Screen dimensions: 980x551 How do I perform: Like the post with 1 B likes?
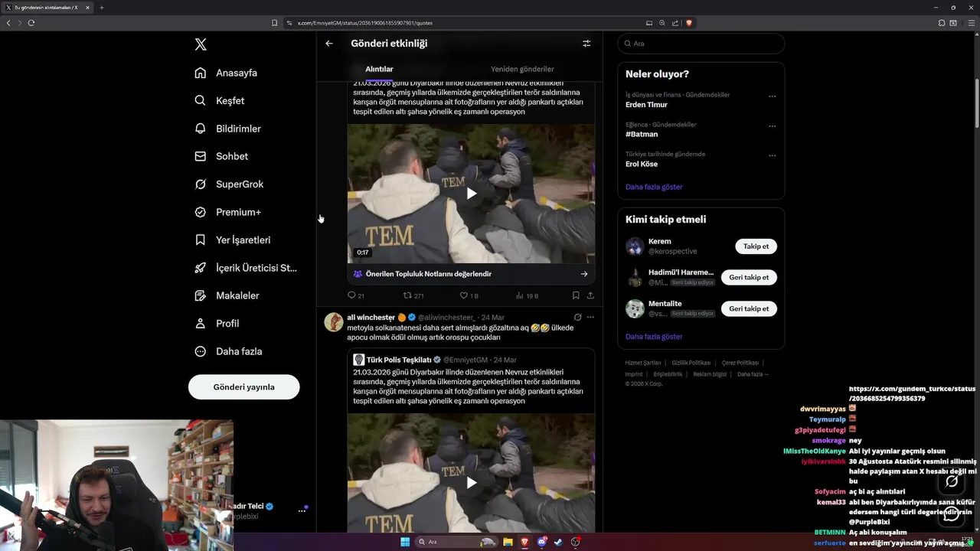click(x=469, y=295)
